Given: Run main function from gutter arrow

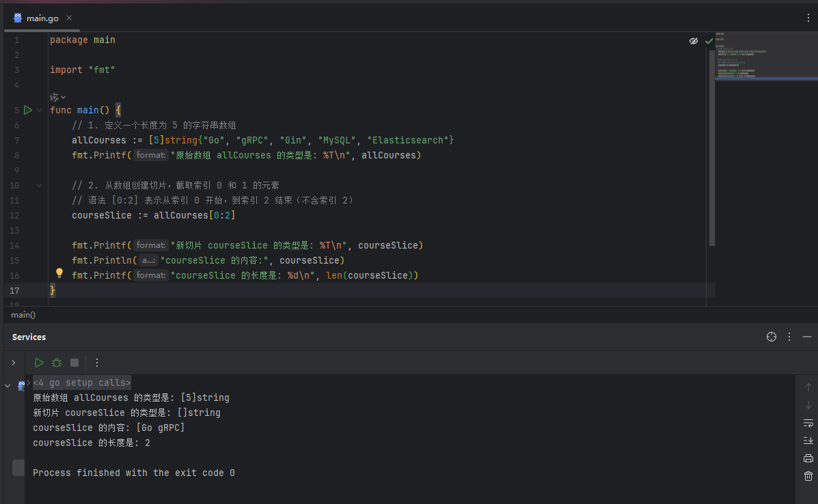Looking at the screenshot, I should click(x=27, y=110).
